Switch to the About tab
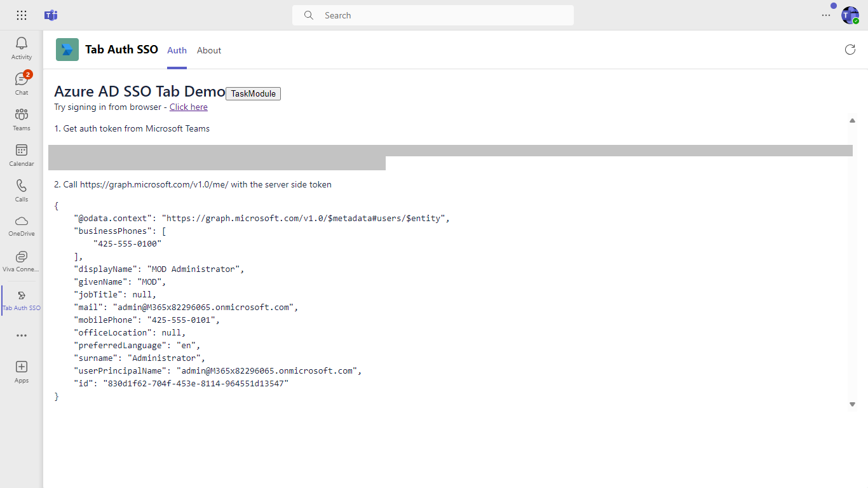 pyautogui.click(x=209, y=50)
